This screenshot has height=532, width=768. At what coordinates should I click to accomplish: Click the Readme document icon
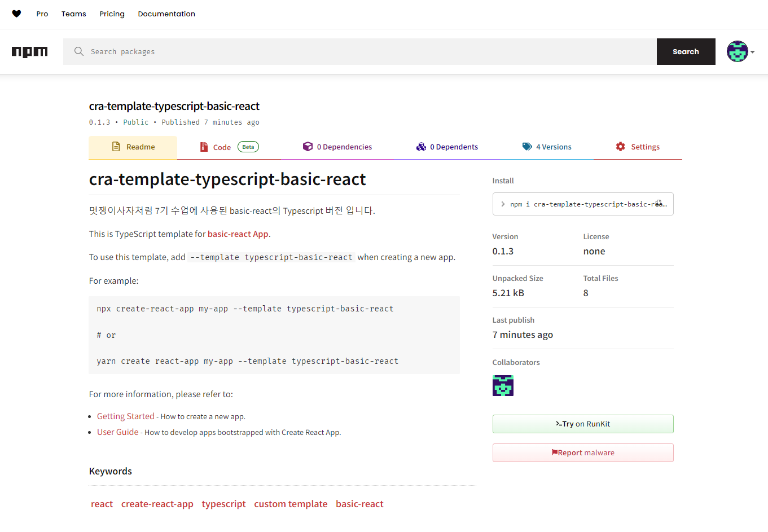(116, 147)
